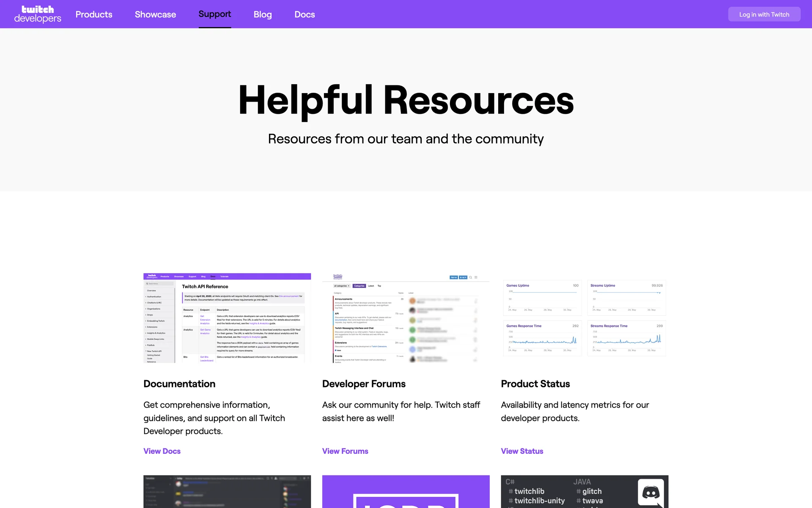Open the dark Discord chat thumbnail
The height and width of the screenshot is (508, 812).
[227, 491]
